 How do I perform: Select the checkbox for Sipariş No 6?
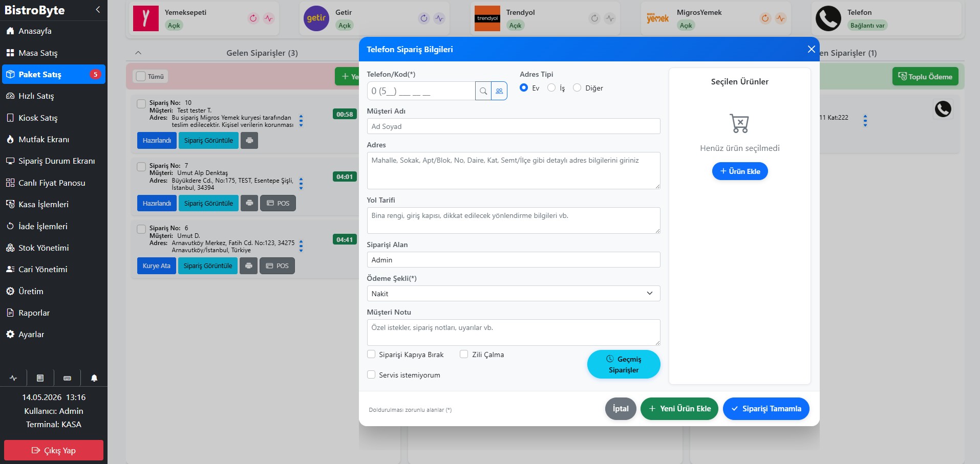[x=141, y=229]
